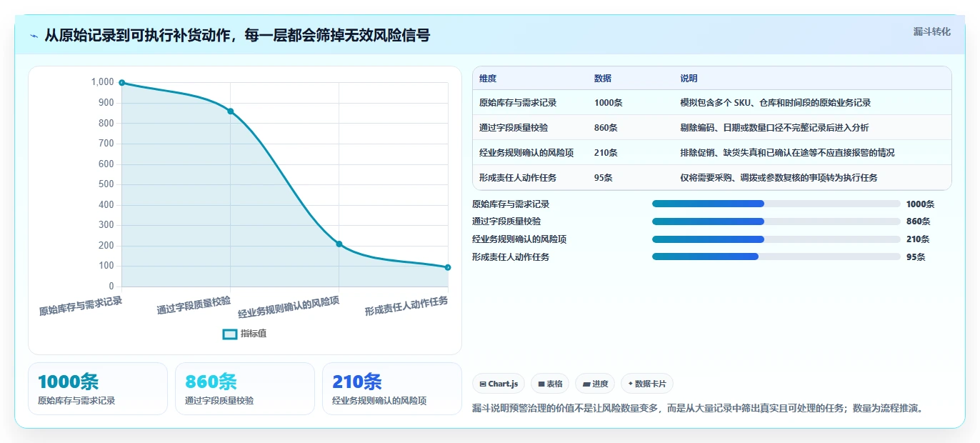
Task: Click progress bar for 通过字段质量校验
Action: 776,221
